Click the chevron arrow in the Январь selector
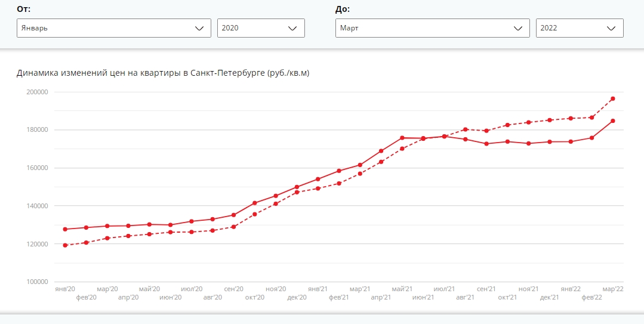The height and width of the screenshot is (324, 644). click(199, 28)
